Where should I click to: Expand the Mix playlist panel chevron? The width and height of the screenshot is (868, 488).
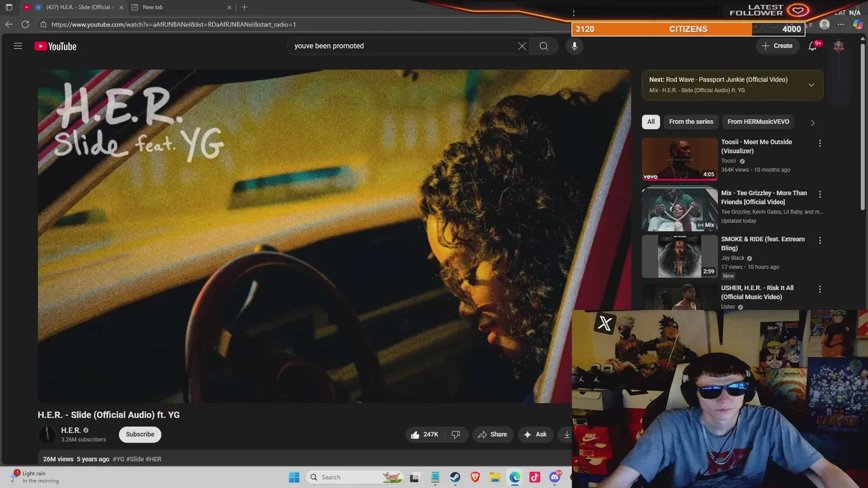click(x=811, y=85)
